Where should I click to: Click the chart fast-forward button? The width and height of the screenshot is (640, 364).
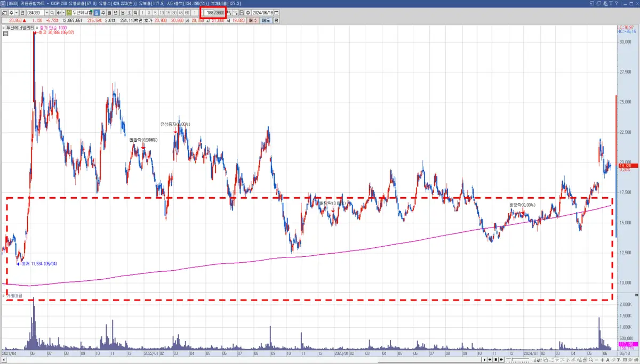pyautogui.click(x=501, y=360)
